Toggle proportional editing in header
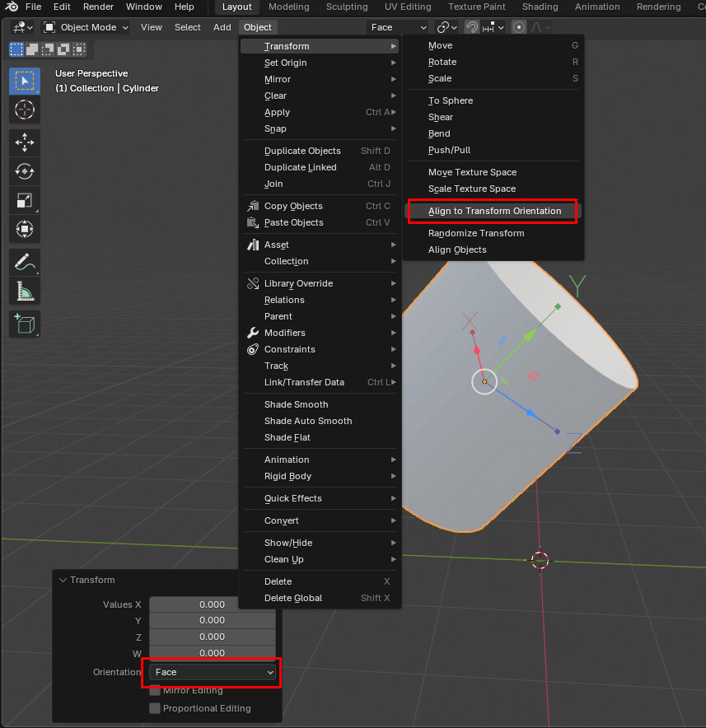Image resolution: width=706 pixels, height=728 pixels. click(519, 27)
